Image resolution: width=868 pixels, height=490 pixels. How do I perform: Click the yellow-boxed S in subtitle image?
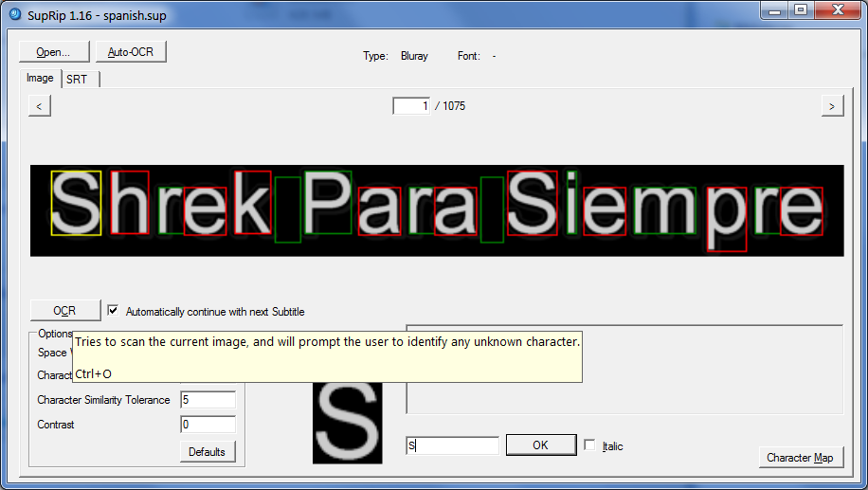point(76,203)
